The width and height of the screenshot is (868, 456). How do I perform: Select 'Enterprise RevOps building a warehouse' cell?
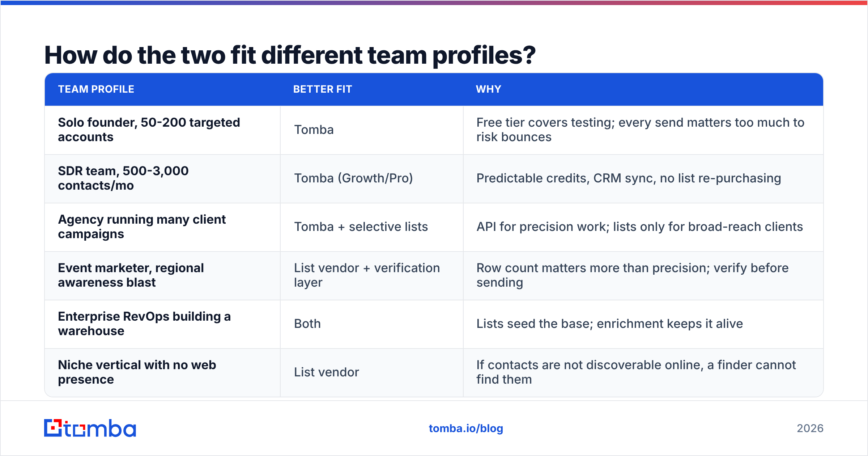[162, 324]
